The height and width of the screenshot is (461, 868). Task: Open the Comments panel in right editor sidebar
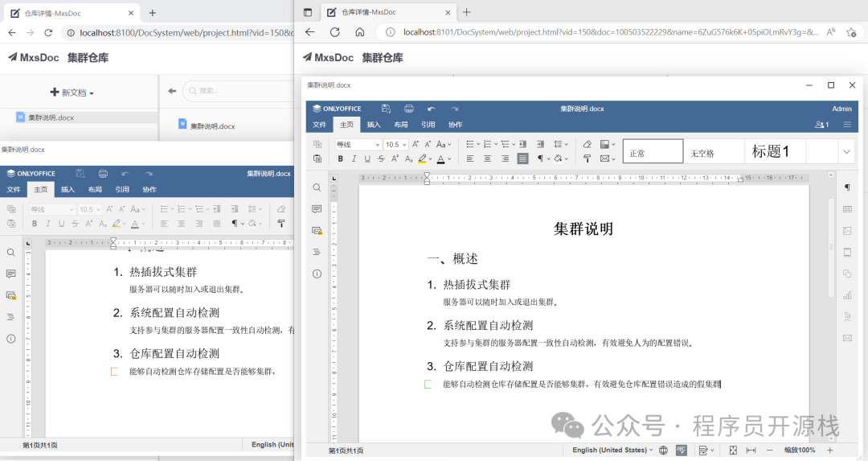click(x=317, y=209)
